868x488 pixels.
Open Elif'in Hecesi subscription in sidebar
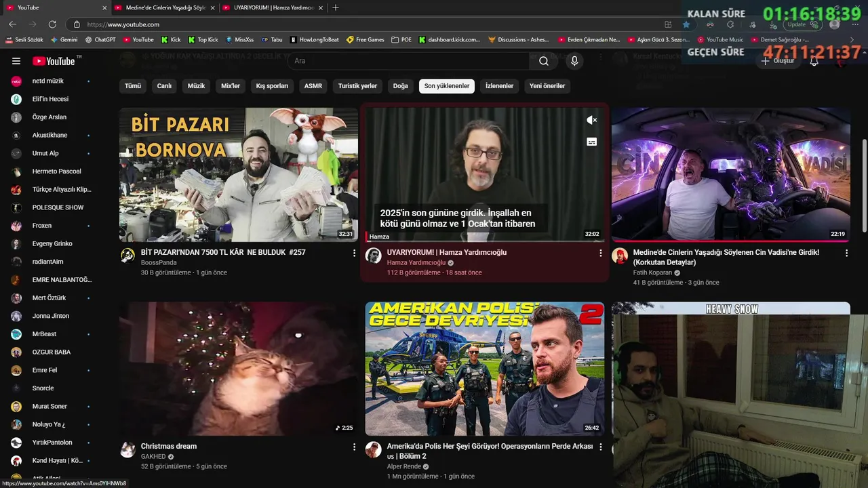[51, 99]
